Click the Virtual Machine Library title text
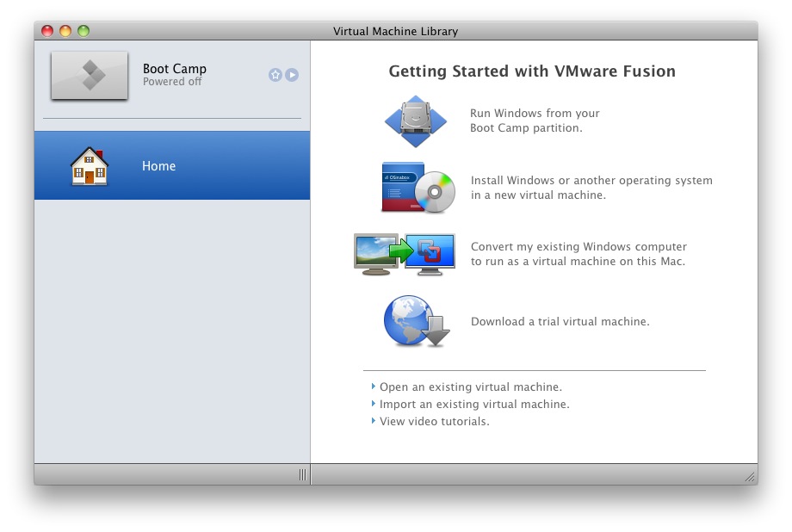792x532 pixels. click(x=395, y=31)
